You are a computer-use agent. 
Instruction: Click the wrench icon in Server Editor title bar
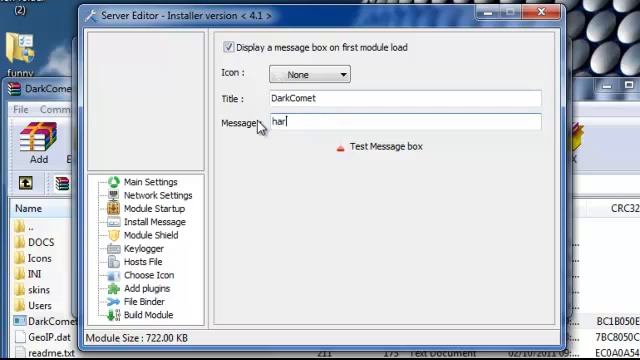click(x=91, y=16)
